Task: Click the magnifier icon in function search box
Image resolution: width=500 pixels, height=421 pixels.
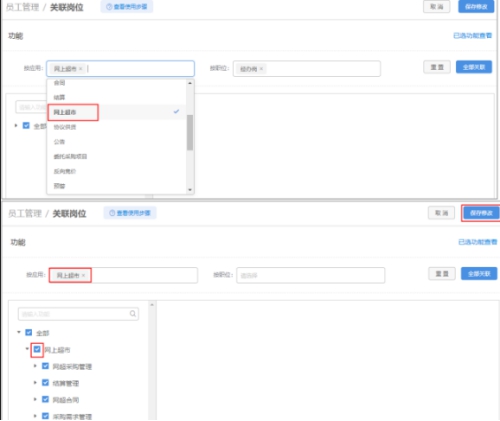Action: click(x=133, y=314)
